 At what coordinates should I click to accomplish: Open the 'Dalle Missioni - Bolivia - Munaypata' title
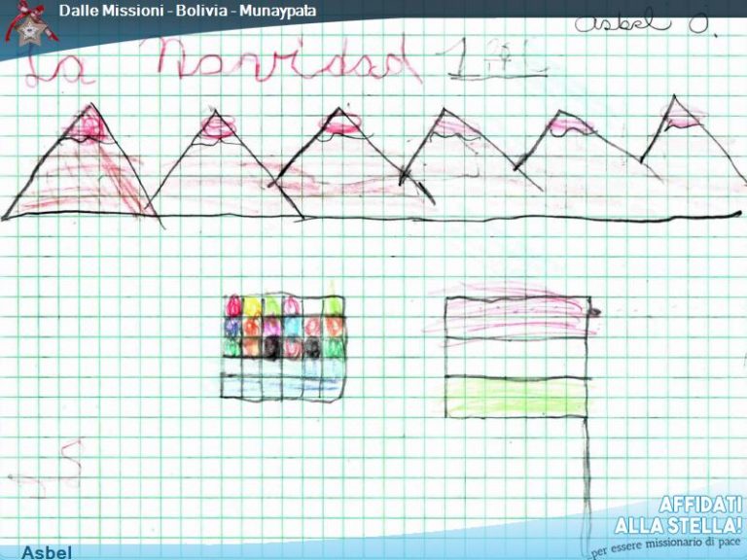pyautogui.click(x=187, y=12)
